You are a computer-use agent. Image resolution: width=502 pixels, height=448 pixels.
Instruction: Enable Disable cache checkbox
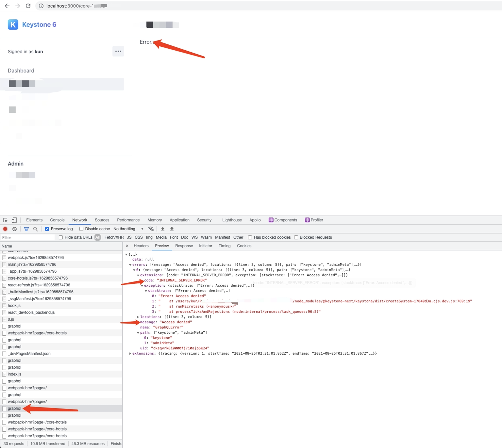[x=81, y=229]
